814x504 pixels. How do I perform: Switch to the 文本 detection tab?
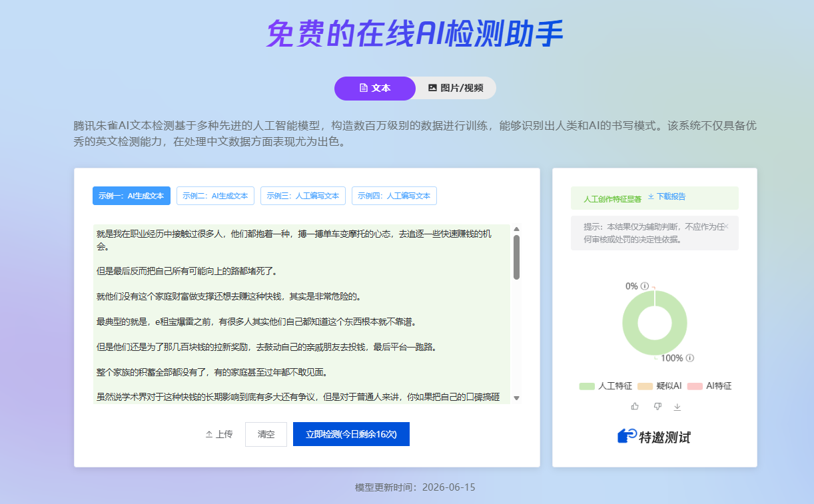pyautogui.click(x=375, y=88)
